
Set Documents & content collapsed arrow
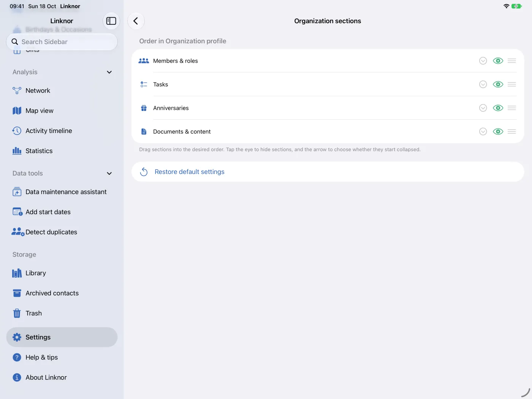click(x=483, y=131)
